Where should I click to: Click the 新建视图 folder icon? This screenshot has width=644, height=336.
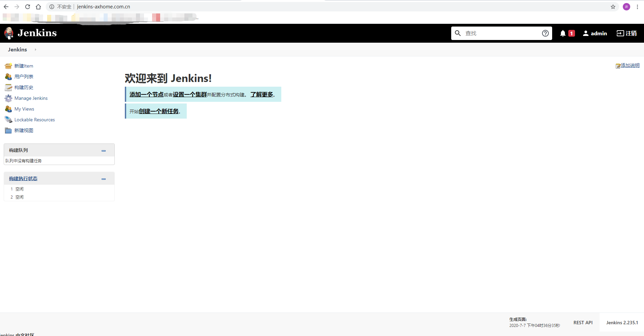coord(8,130)
